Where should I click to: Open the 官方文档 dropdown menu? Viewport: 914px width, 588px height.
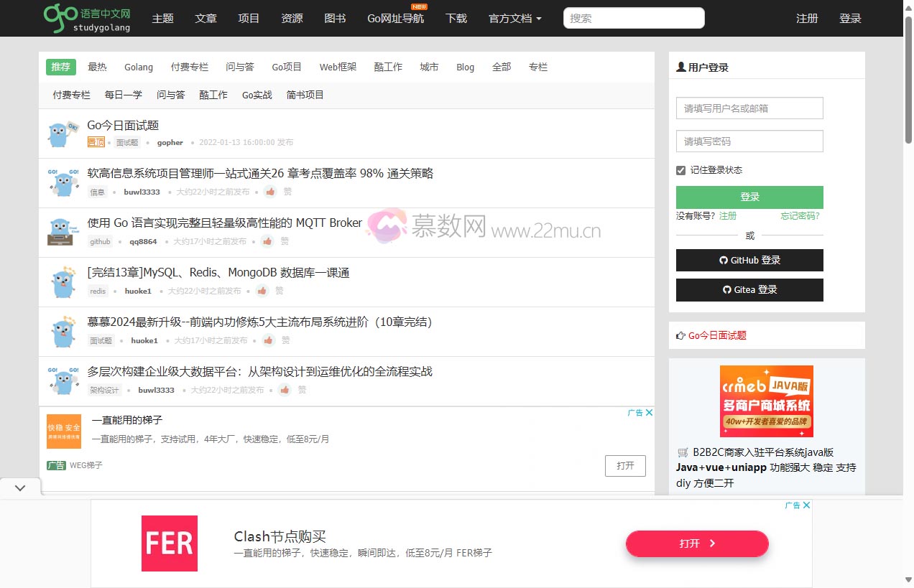pos(514,19)
